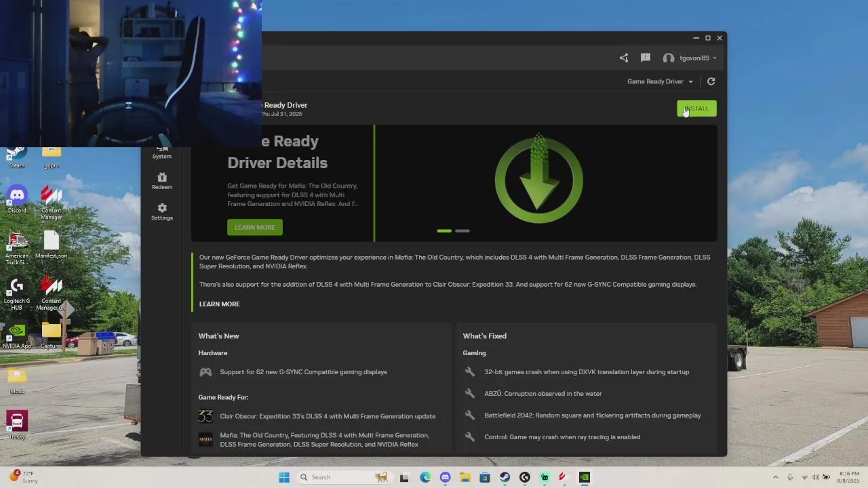The height and width of the screenshot is (488, 868).
Task: Select 'ABZÛ: Corruption observed in the water'
Action: pos(543,394)
